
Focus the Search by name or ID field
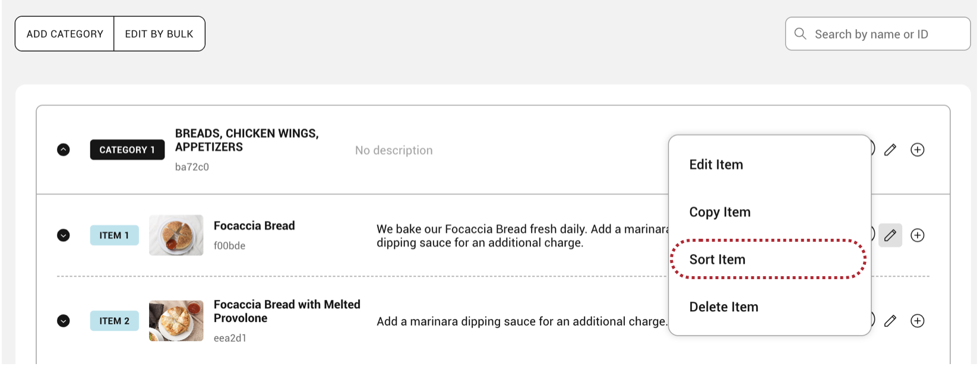tap(885, 34)
